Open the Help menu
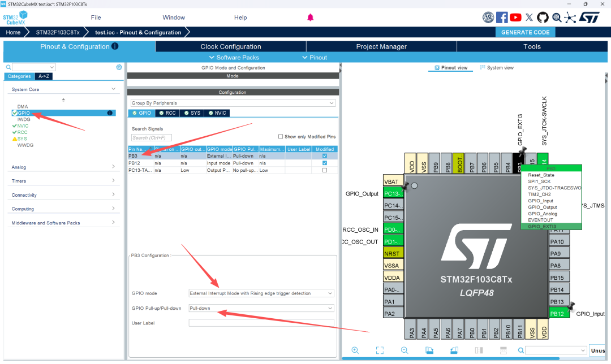611x364 pixels. click(x=240, y=18)
